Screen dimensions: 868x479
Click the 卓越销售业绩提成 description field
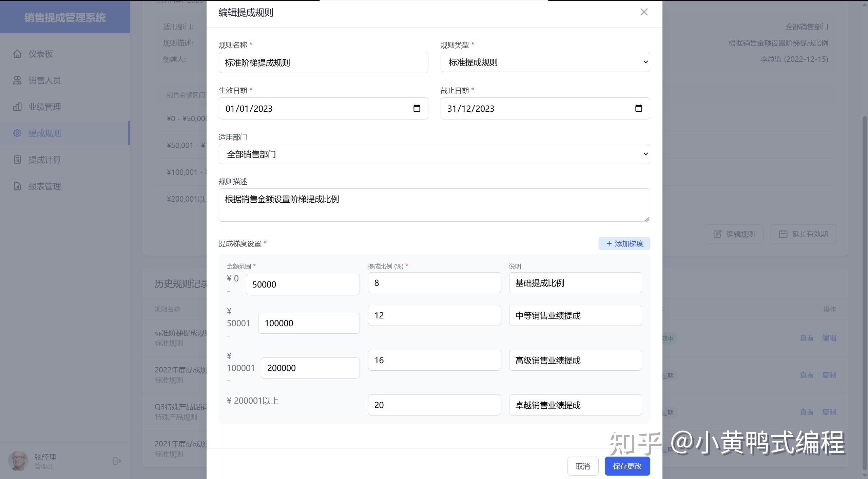(575, 405)
